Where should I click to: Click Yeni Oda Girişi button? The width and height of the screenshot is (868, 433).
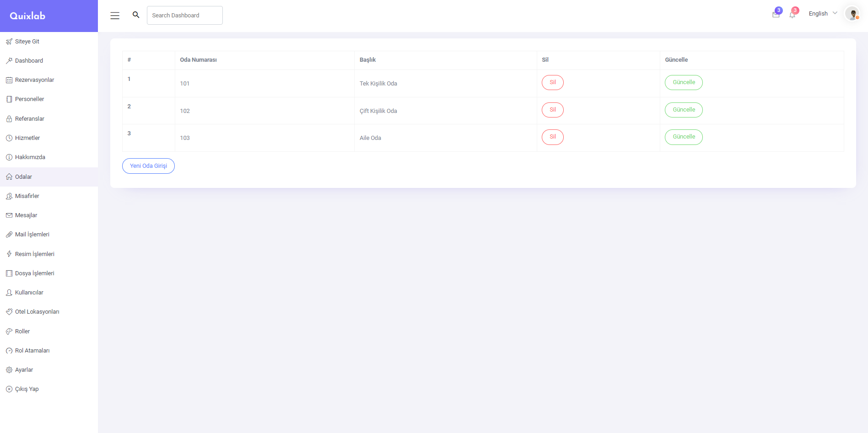click(148, 166)
